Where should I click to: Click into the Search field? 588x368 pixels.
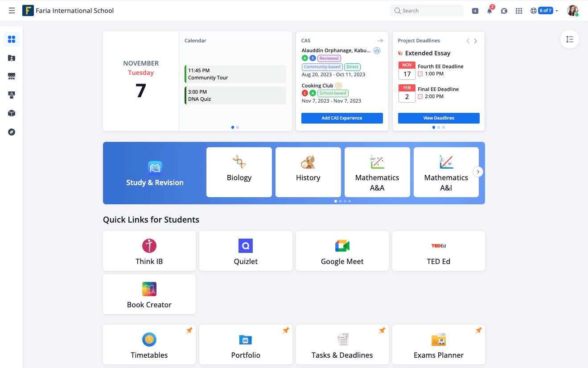tap(426, 10)
